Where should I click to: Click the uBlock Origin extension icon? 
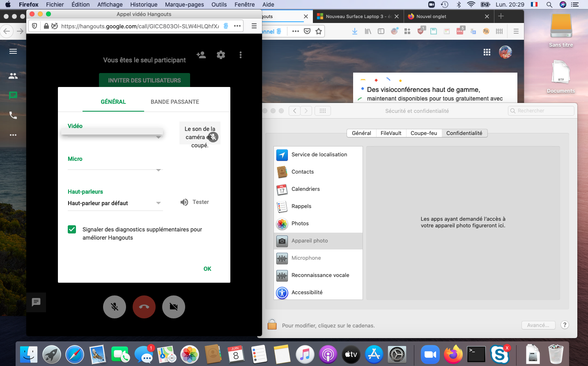click(420, 31)
